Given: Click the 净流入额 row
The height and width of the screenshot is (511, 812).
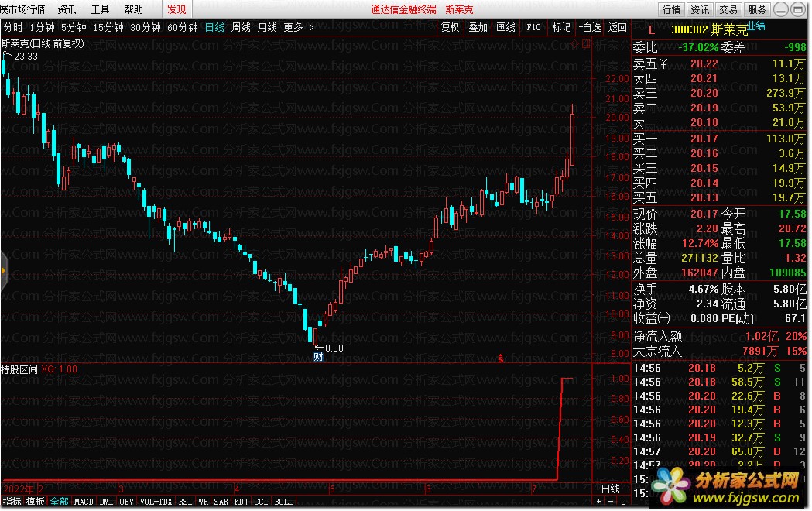Looking at the screenshot, I should (719, 336).
